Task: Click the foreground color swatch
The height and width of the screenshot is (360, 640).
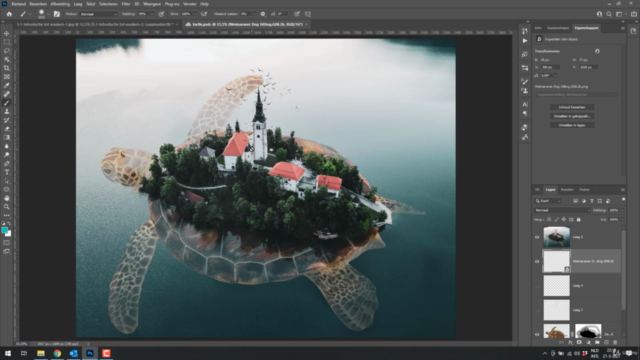Action: (4, 231)
